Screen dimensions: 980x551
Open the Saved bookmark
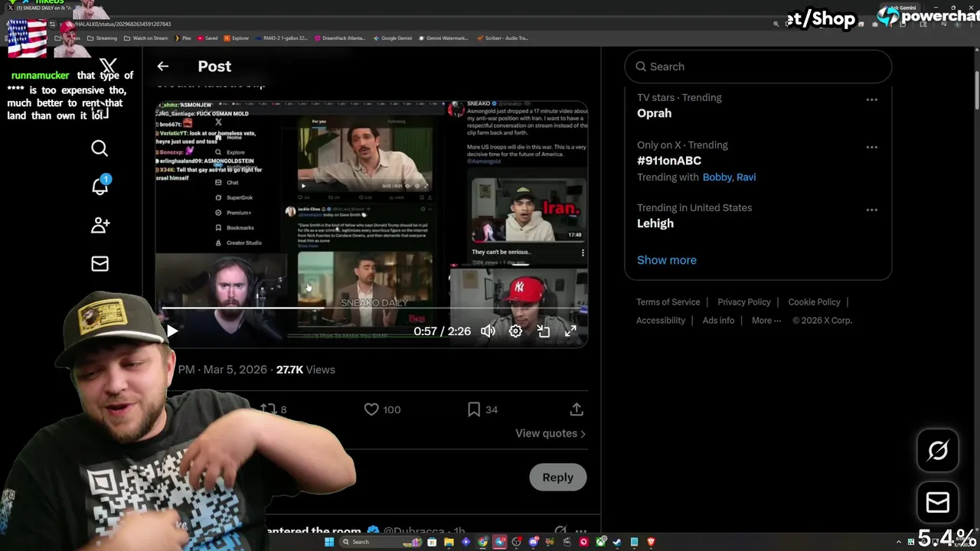tap(207, 37)
